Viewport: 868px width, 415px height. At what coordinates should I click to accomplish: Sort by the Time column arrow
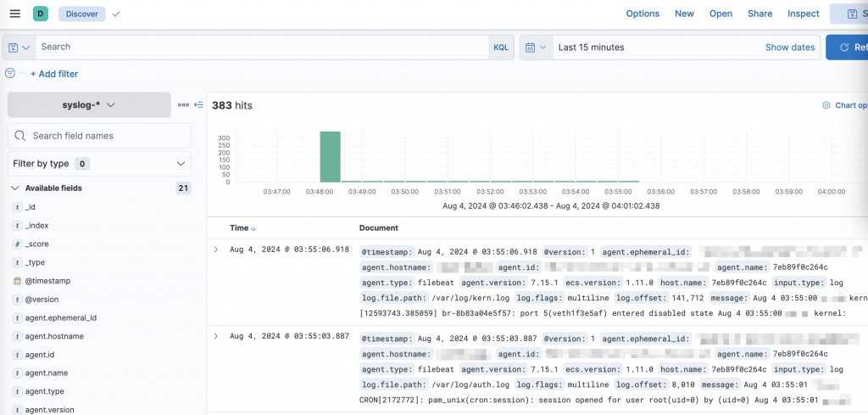[253, 228]
